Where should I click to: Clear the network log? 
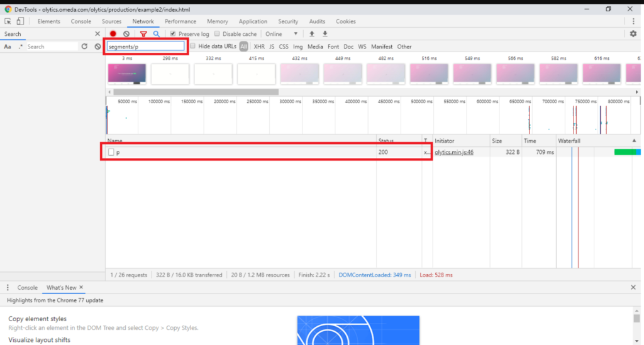[x=126, y=34]
